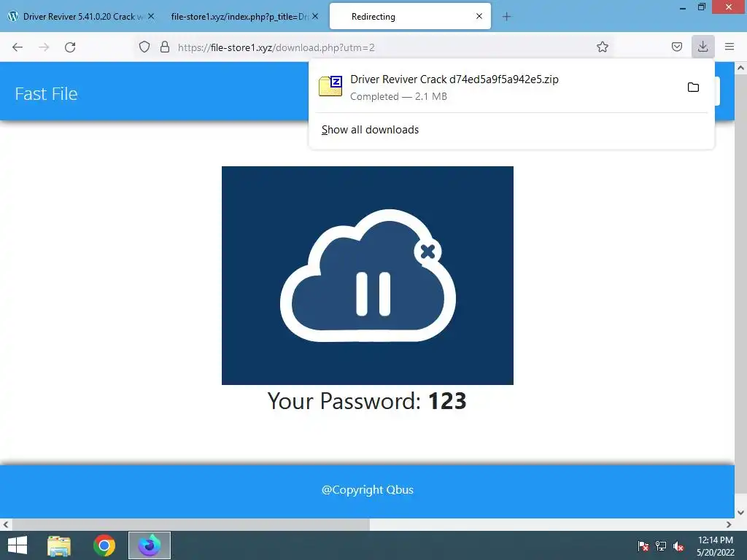The width and height of the screenshot is (747, 560).
Task: Save page to Pocket
Action: 676,47
